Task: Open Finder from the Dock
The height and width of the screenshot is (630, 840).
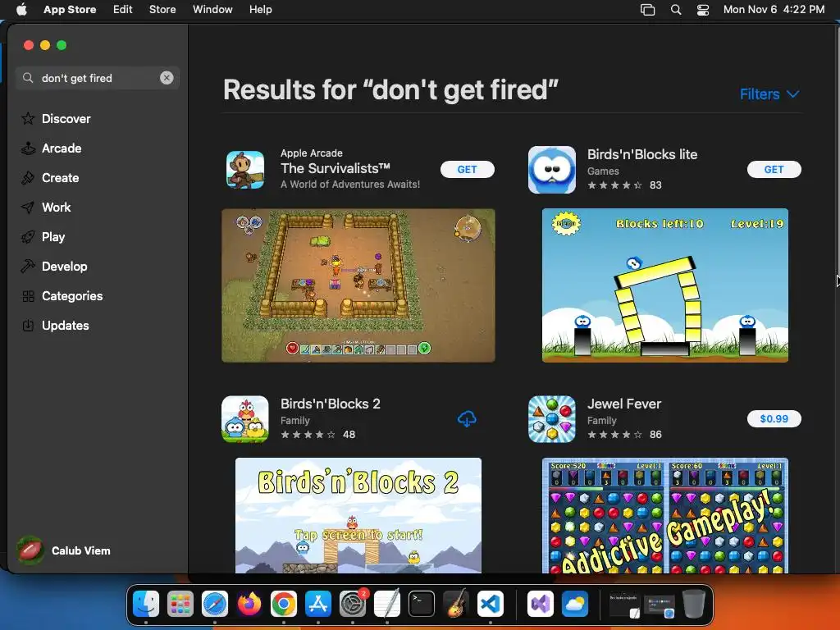Action: [x=146, y=605]
